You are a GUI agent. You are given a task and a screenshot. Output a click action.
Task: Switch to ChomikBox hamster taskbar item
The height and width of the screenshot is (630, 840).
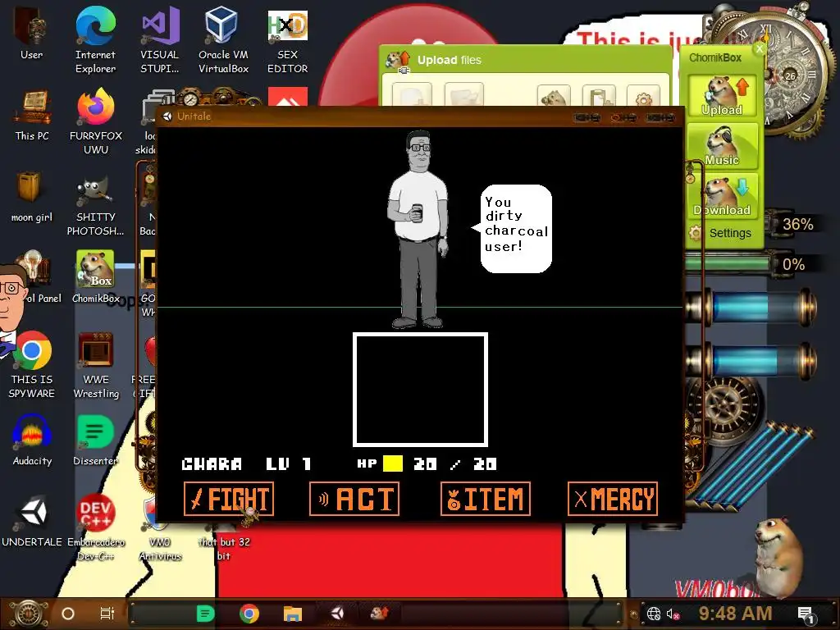379,614
